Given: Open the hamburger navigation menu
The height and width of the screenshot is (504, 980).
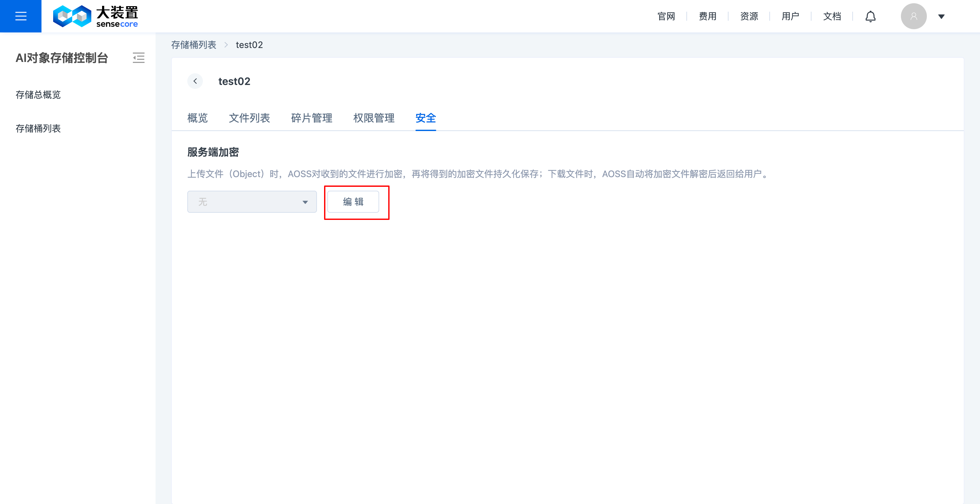Looking at the screenshot, I should coord(20,16).
